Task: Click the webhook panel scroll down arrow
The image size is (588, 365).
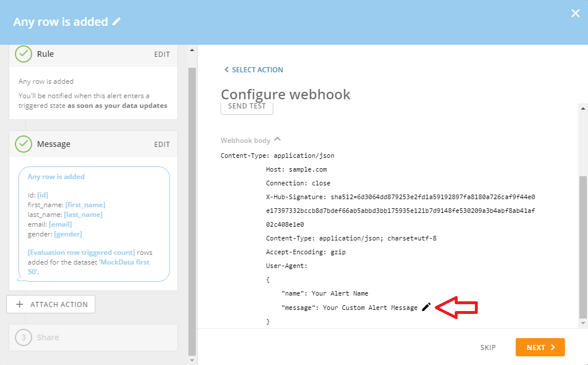Action: 583,323
